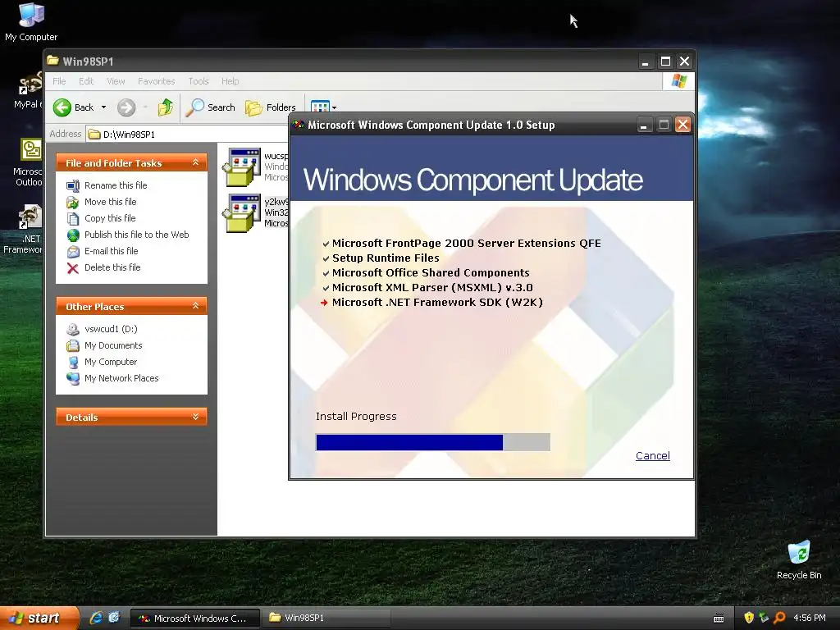The width and height of the screenshot is (840, 630).
Task: Open the Edit menu
Action: (x=85, y=81)
